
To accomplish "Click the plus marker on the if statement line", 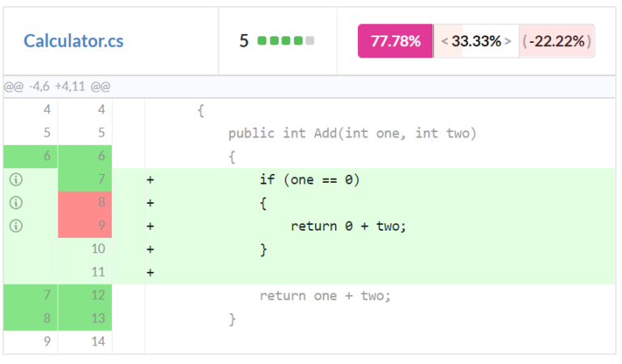I will tap(150, 180).
